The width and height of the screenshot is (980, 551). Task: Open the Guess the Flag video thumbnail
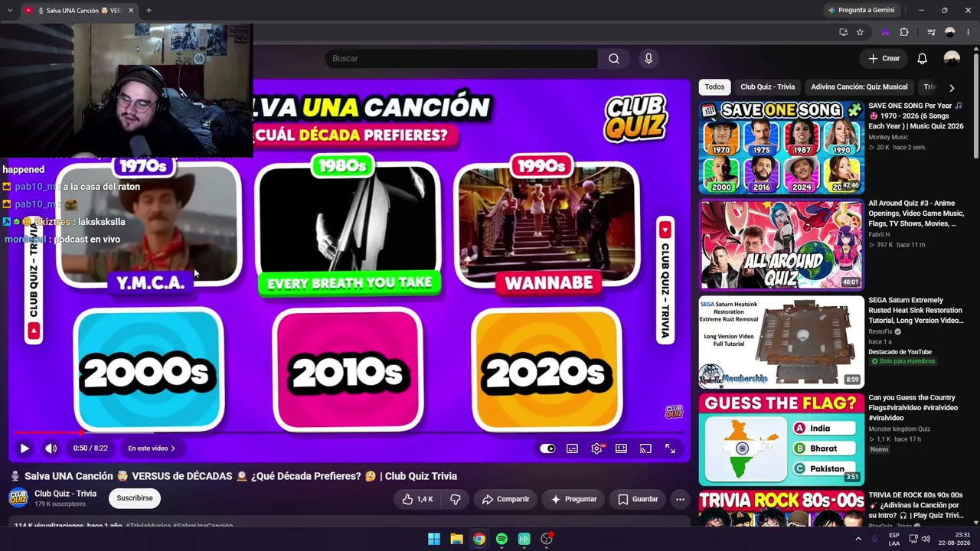pos(781,439)
